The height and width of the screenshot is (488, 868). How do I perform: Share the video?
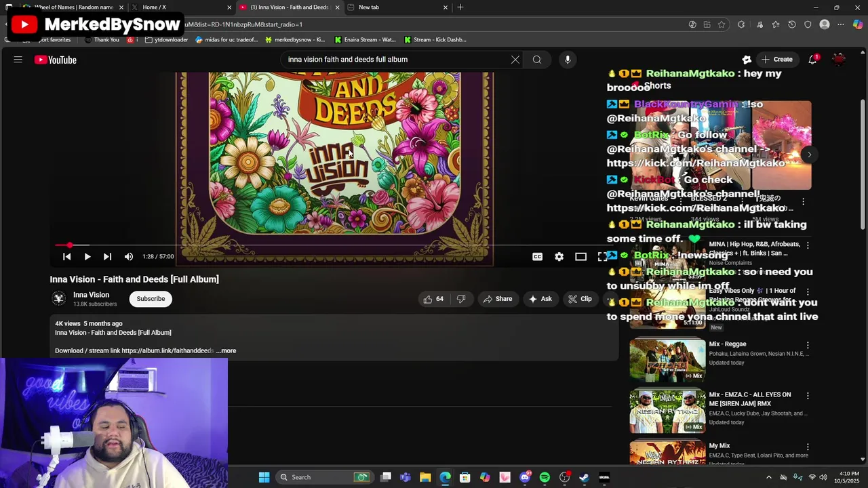click(497, 299)
